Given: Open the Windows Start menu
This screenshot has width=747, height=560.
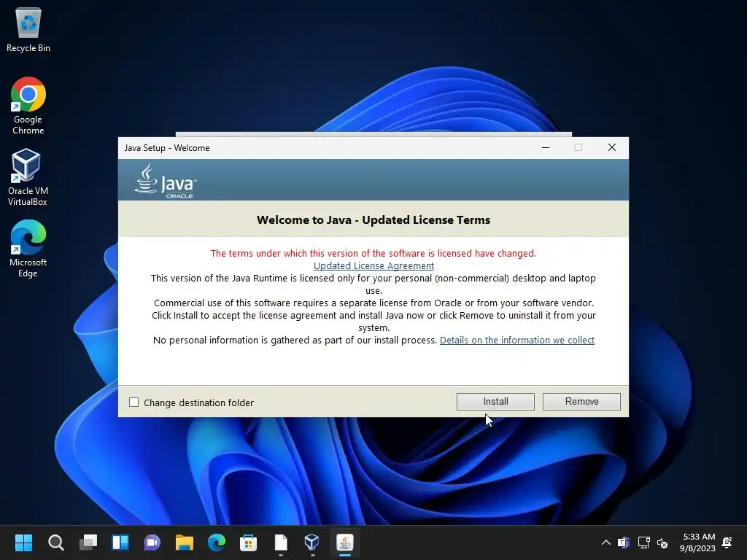Looking at the screenshot, I should click(x=23, y=542).
